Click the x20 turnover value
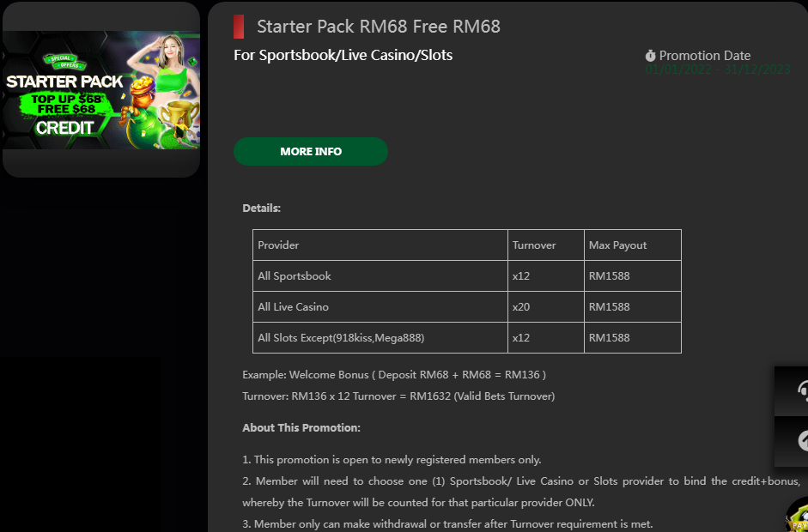 click(x=521, y=307)
